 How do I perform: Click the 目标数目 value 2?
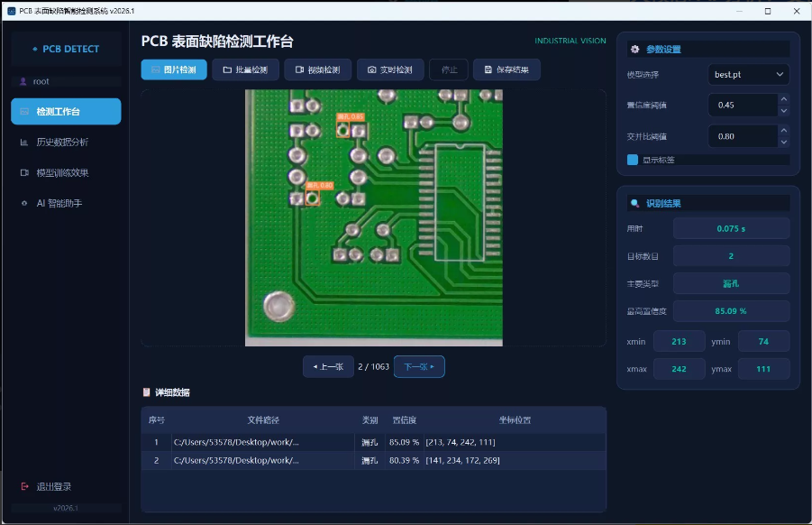pos(731,256)
